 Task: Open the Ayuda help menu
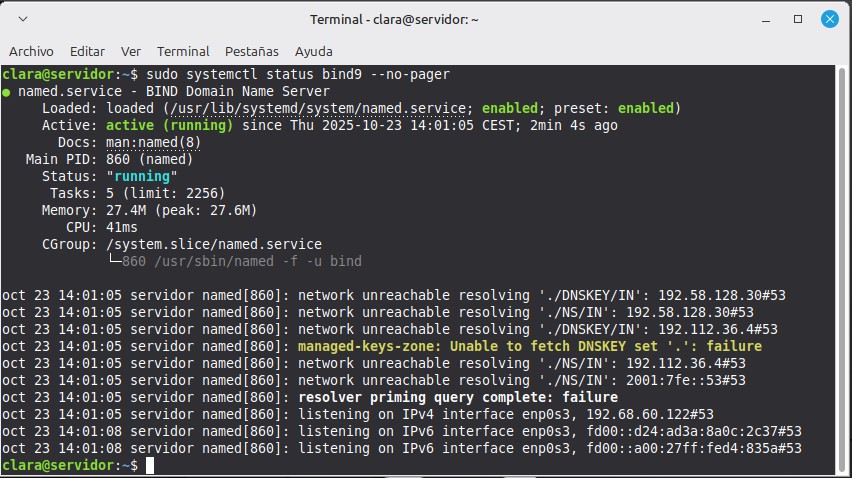coord(314,51)
